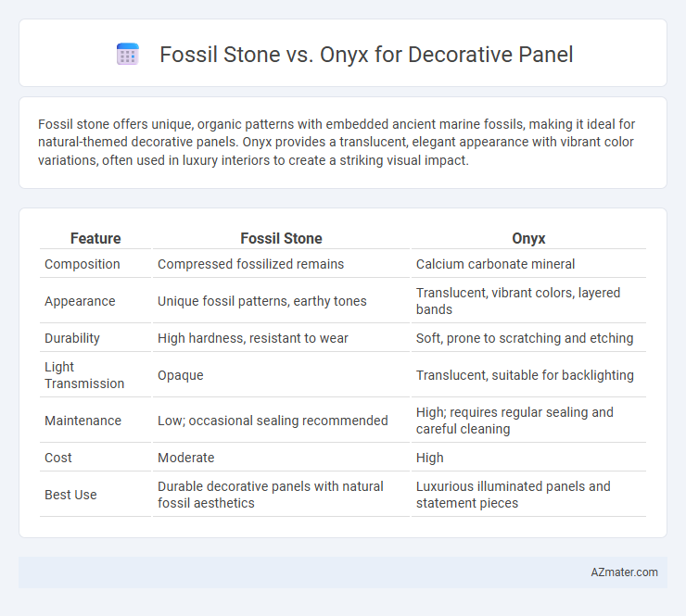686x616 pixels.
Task: Click the calendar grid icon beside the title
Action: pos(128,55)
